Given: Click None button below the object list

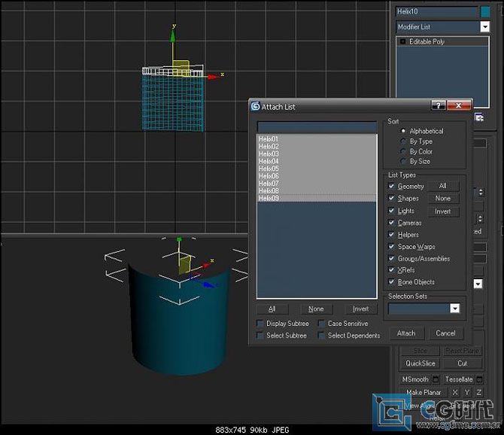Looking at the screenshot, I should click(x=316, y=309).
